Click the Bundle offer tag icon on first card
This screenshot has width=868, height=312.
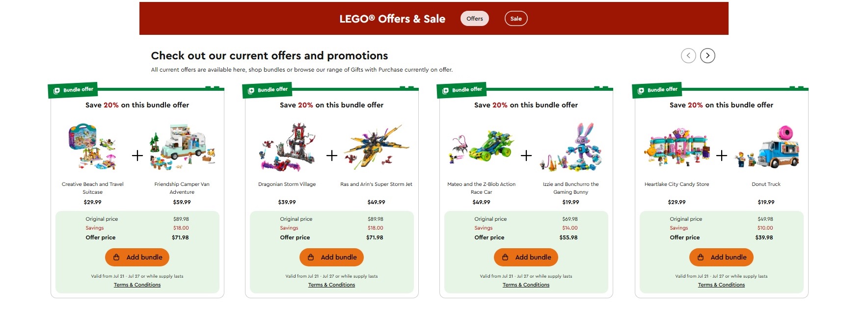click(x=56, y=90)
